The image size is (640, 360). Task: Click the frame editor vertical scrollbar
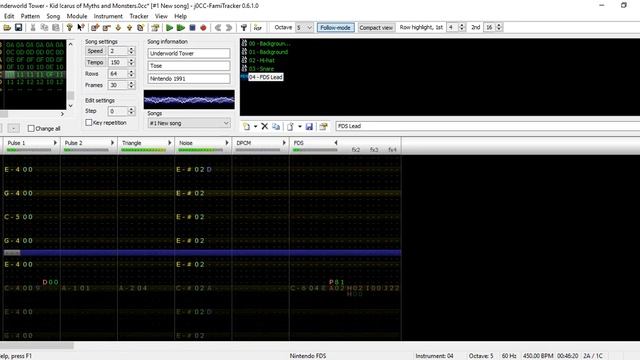coord(71,74)
